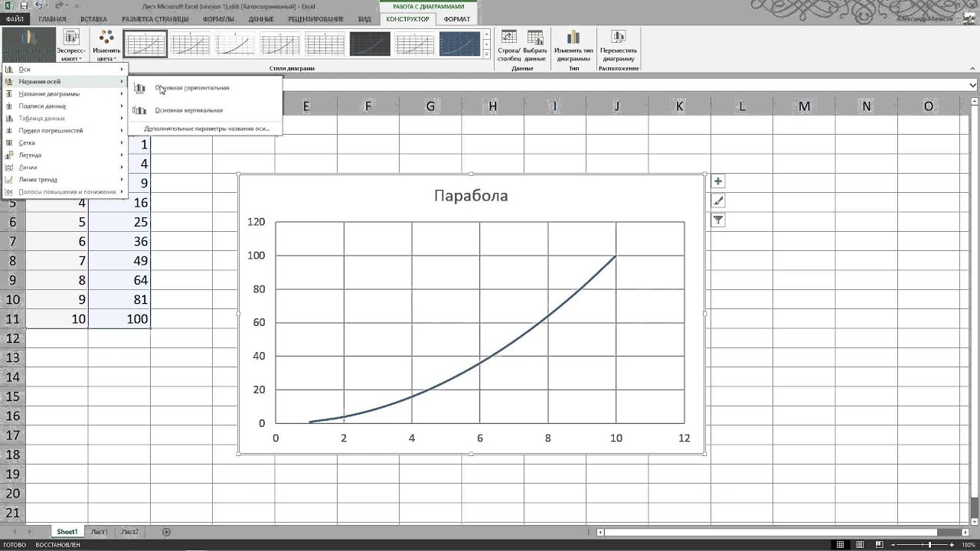Select column header K
The height and width of the screenshot is (551, 980).
[679, 106]
